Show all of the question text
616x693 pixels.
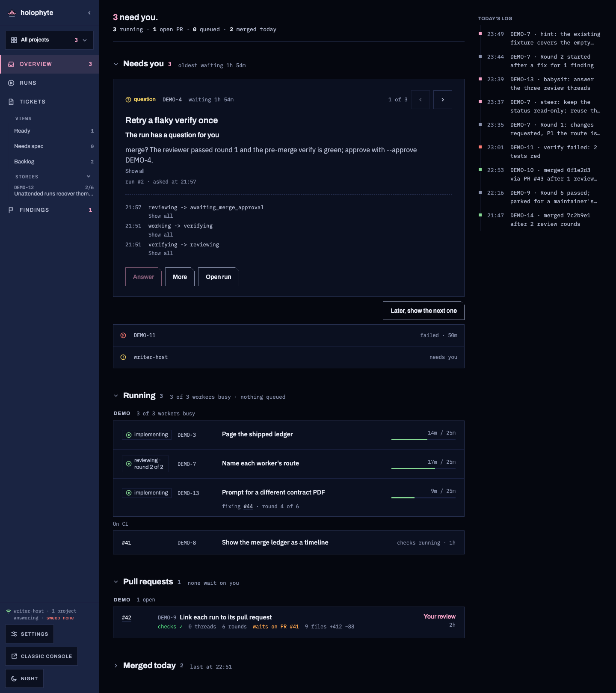point(135,171)
